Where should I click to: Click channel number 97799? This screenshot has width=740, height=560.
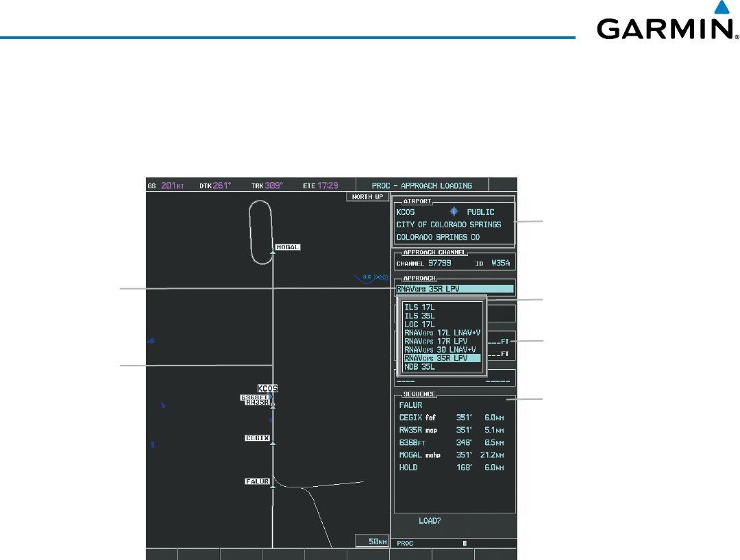(x=439, y=263)
